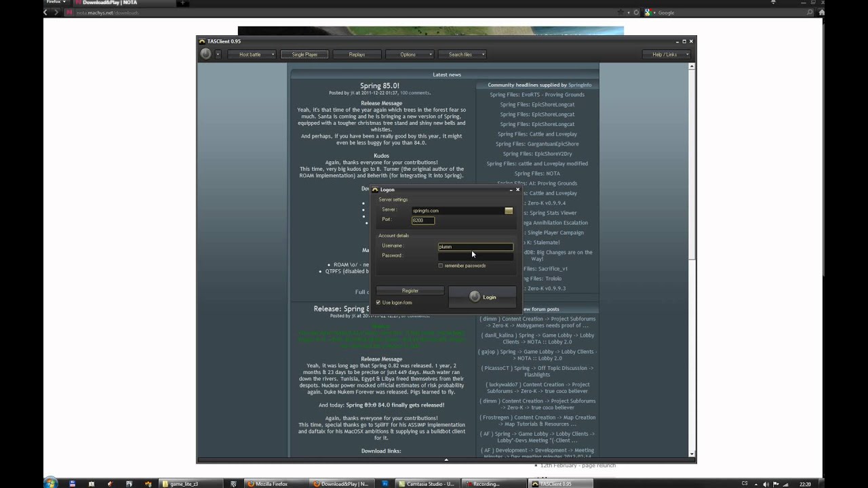Click the 'Latest news' header
868x488 pixels.
[447, 75]
